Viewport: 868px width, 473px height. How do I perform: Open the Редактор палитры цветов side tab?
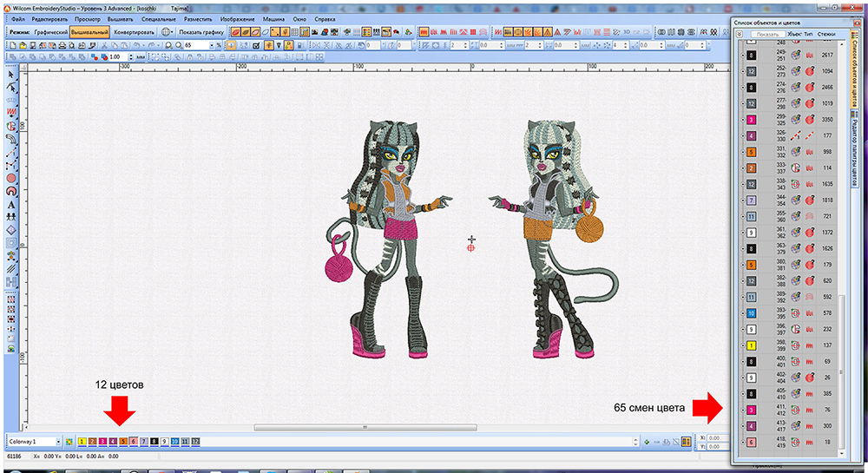(854, 147)
